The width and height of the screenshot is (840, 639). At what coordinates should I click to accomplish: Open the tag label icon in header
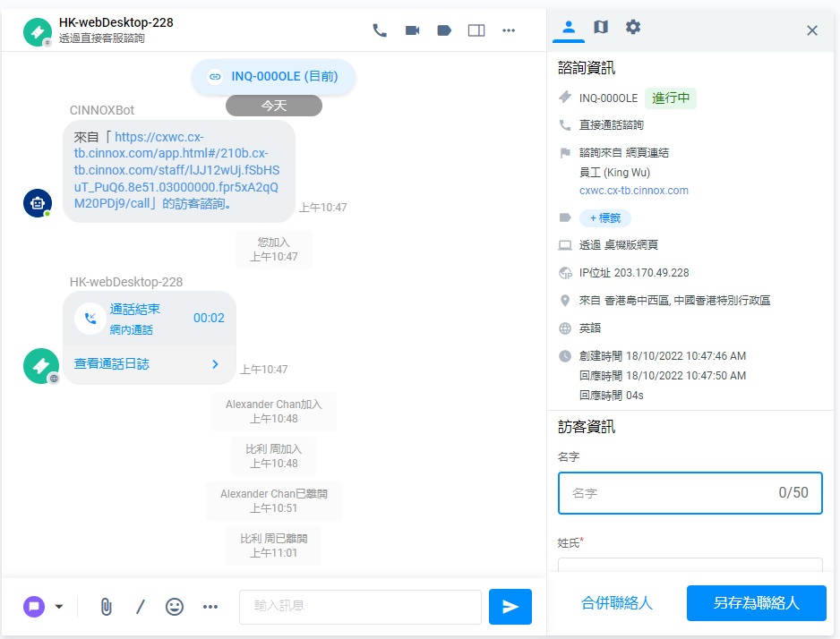click(x=444, y=30)
